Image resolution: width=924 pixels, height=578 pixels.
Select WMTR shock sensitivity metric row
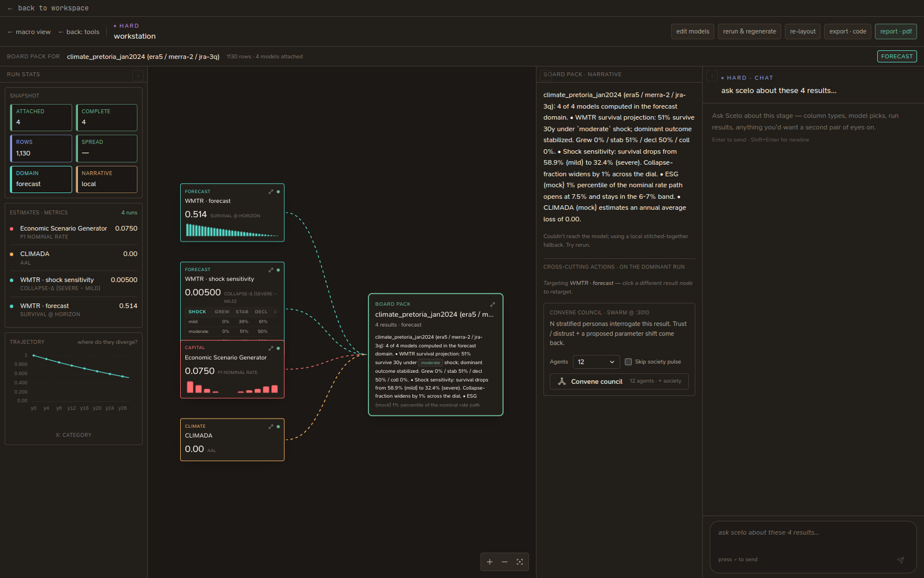click(x=73, y=284)
